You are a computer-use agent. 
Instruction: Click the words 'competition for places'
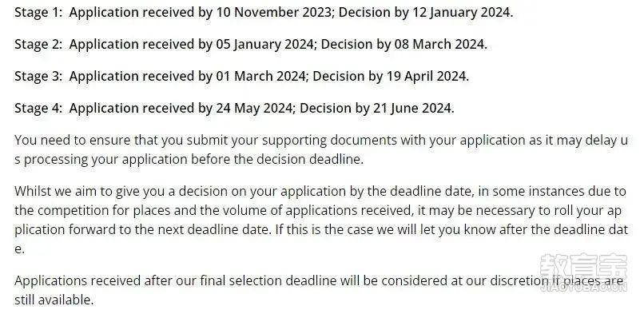pyautogui.click(x=103, y=210)
